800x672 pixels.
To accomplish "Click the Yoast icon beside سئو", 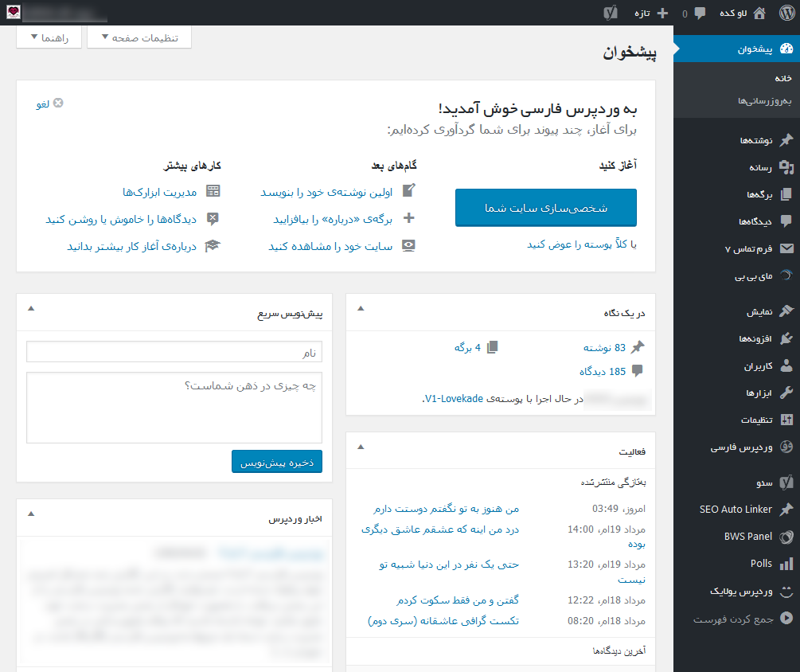I will click(786, 483).
